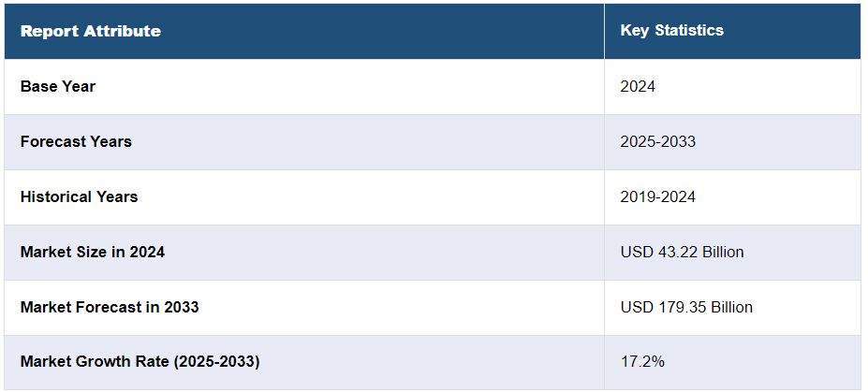Click the Key Statistics column header

coord(671,31)
